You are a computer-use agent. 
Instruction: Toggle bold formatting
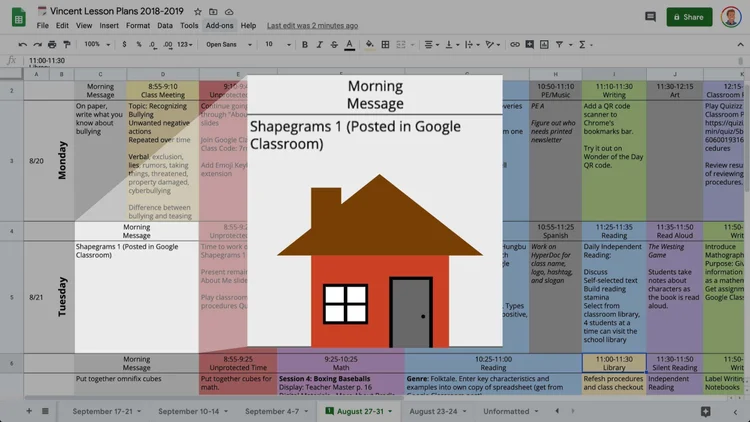pyautogui.click(x=305, y=44)
